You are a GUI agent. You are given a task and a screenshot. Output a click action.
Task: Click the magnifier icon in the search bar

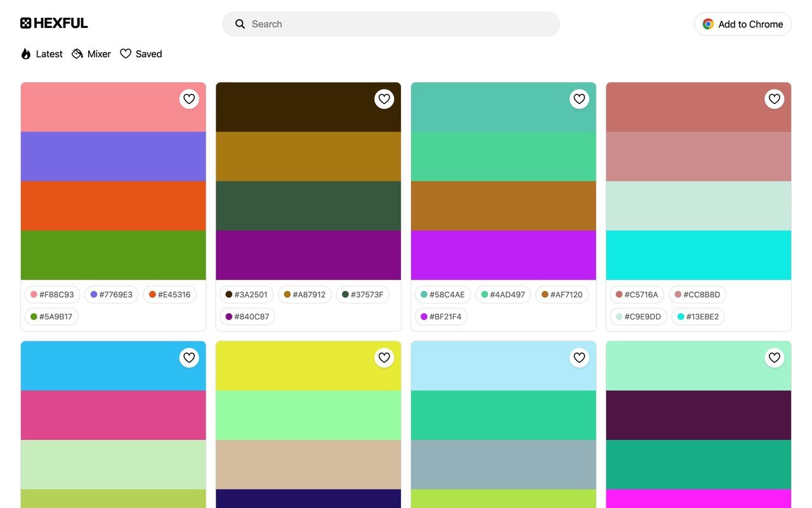click(x=240, y=24)
